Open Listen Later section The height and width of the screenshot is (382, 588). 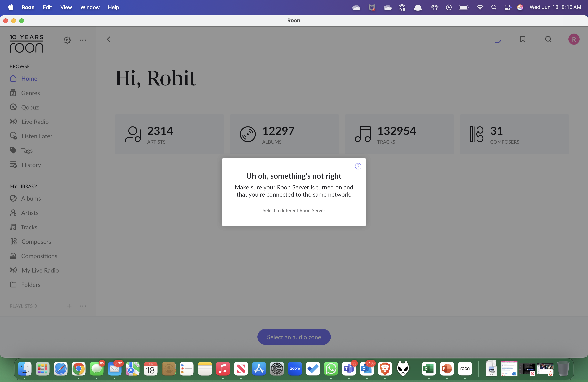tap(37, 136)
